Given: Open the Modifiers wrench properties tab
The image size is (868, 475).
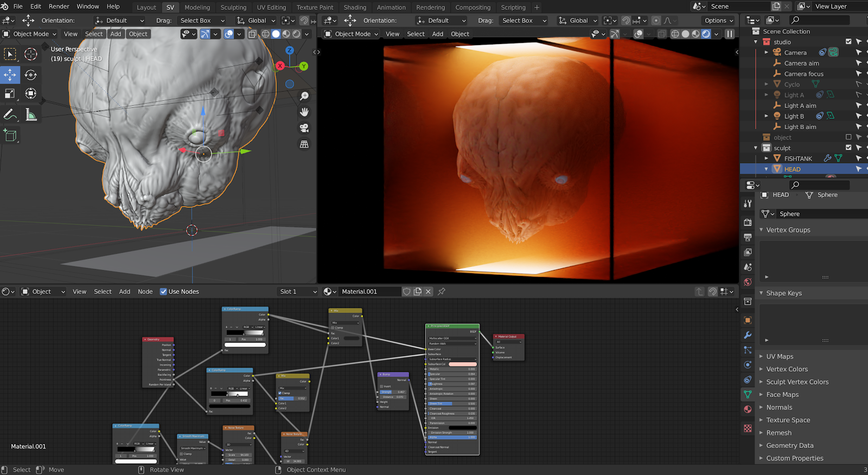Looking at the screenshot, I should coord(748,335).
